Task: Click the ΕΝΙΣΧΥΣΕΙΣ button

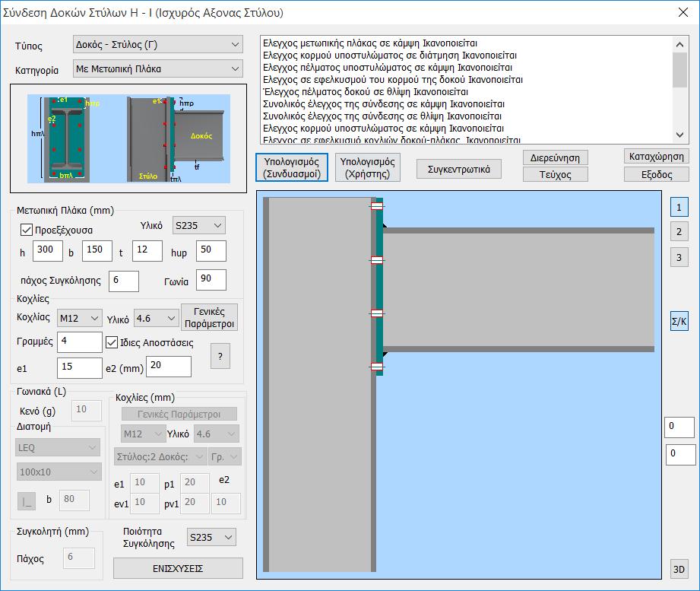Action: point(178,568)
